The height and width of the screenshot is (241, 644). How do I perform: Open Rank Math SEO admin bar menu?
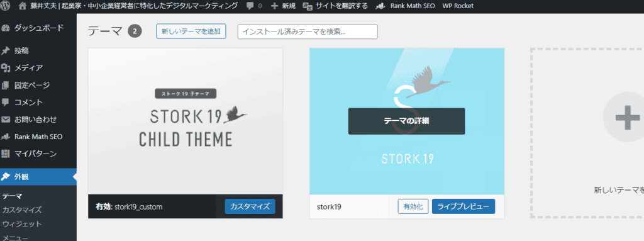coord(413,6)
